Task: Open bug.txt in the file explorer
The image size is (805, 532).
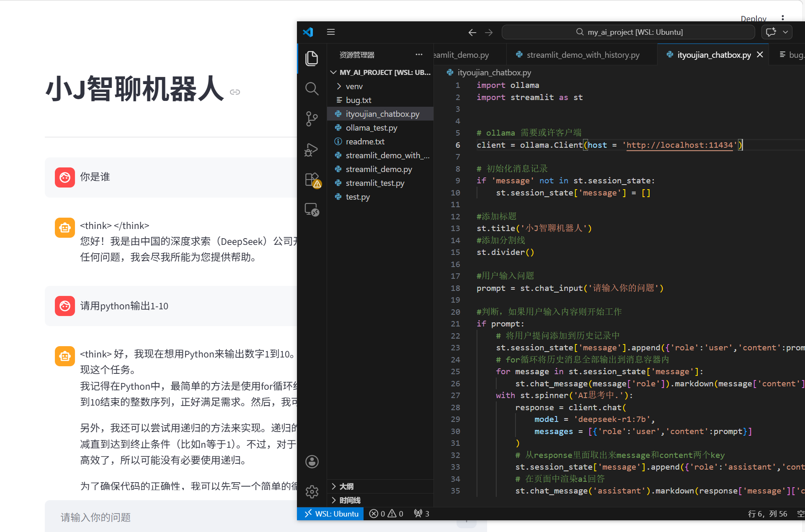Action: 380,100
